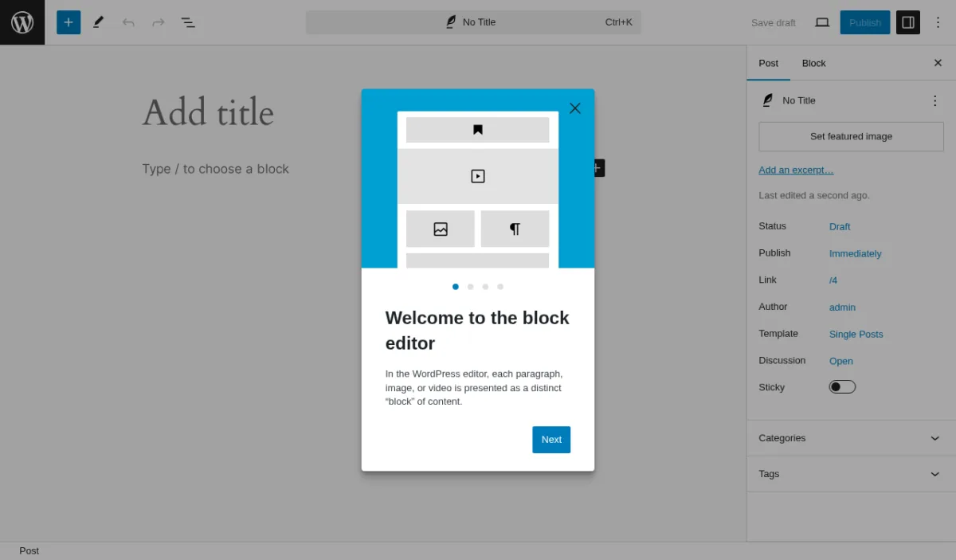This screenshot has height=560, width=956.
Task: Click the feather icon in sidebar post summary
Action: (x=768, y=100)
